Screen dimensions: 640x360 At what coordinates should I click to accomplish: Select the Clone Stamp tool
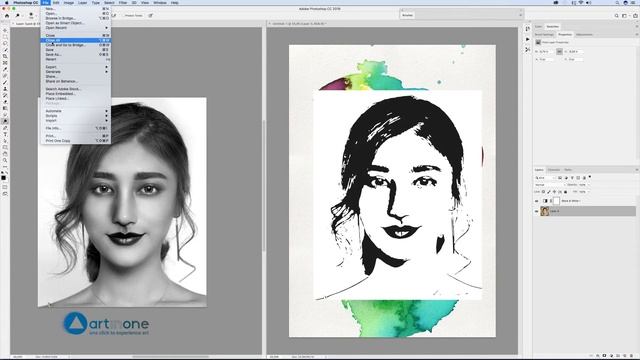tap(5, 89)
